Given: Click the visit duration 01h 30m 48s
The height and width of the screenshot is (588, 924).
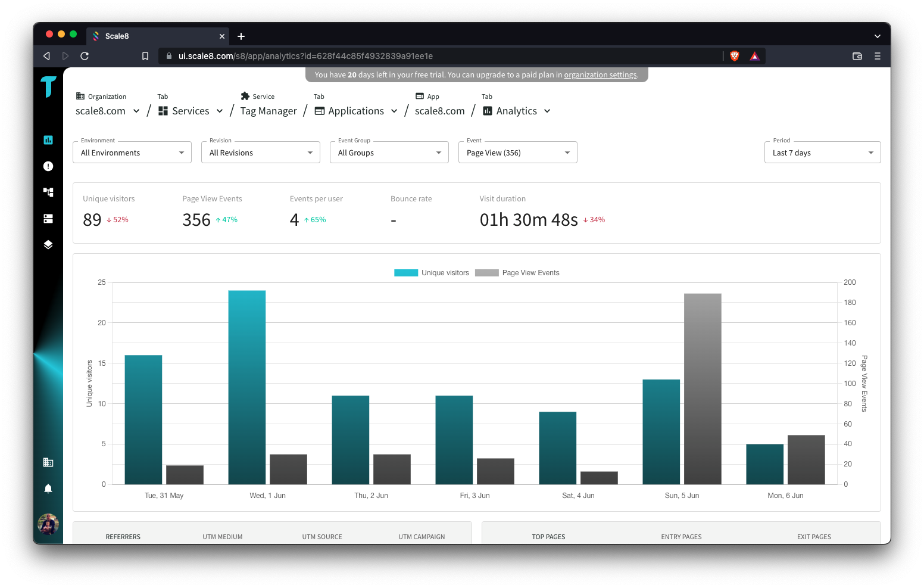Looking at the screenshot, I should [x=529, y=220].
